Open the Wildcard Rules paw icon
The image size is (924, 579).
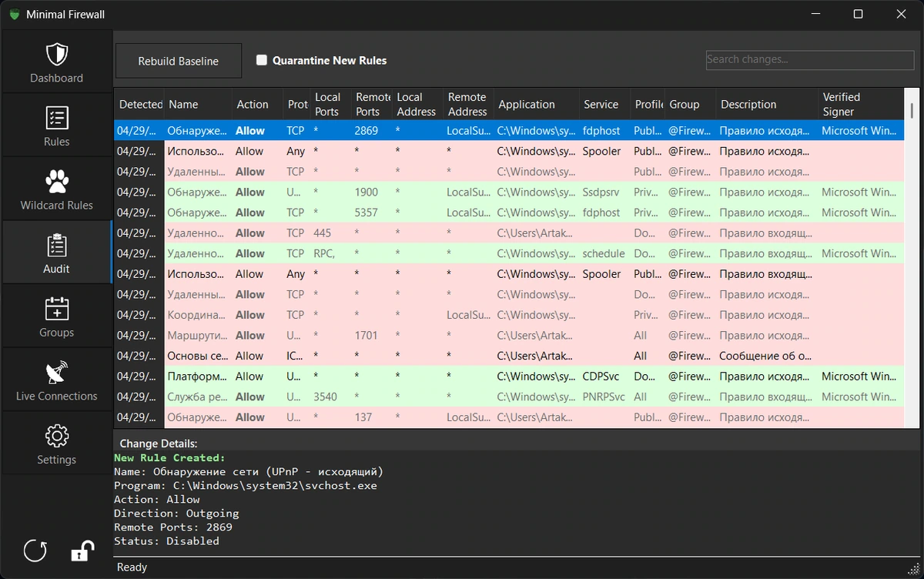click(x=56, y=182)
